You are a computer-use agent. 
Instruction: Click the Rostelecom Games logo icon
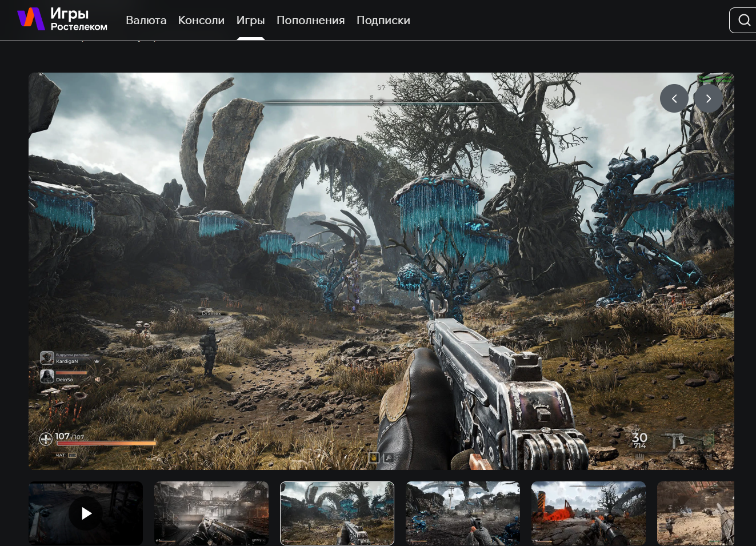click(31, 19)
